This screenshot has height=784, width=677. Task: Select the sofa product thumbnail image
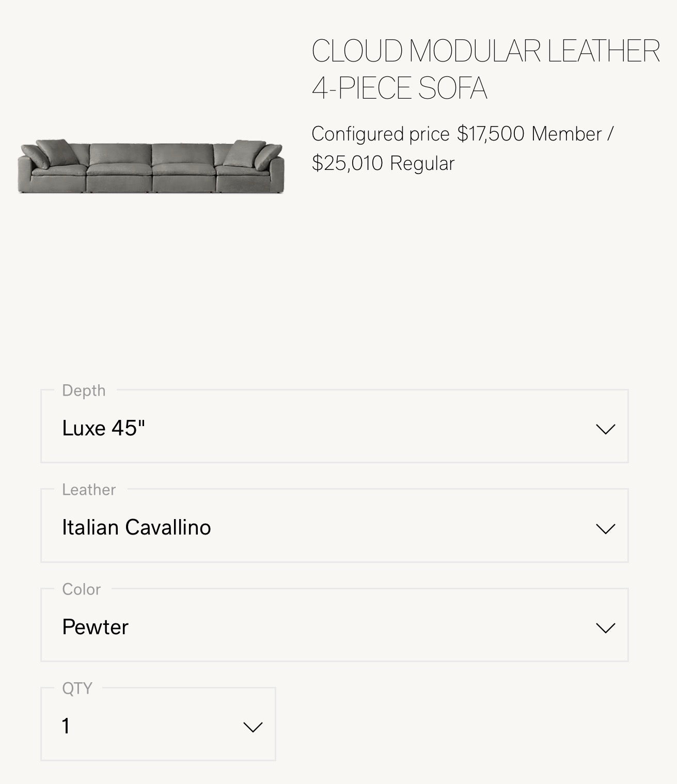[x=150, y=165]
